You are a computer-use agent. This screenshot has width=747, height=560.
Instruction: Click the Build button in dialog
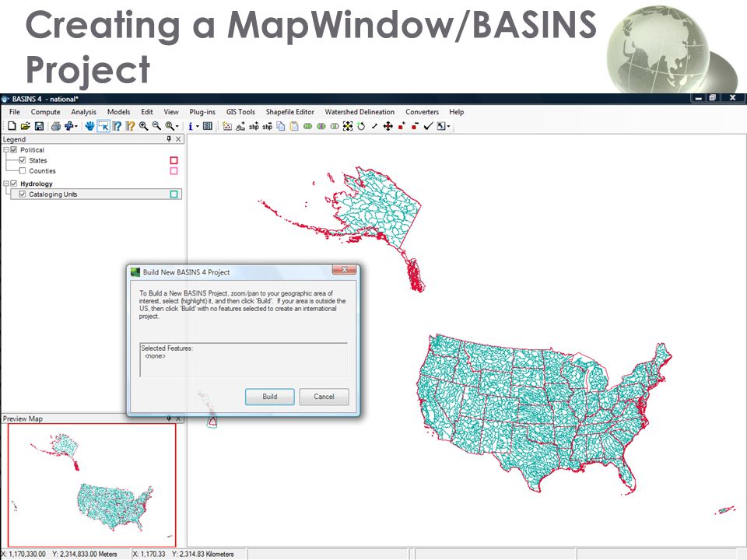pyautogui.click(x=270, y=396)
